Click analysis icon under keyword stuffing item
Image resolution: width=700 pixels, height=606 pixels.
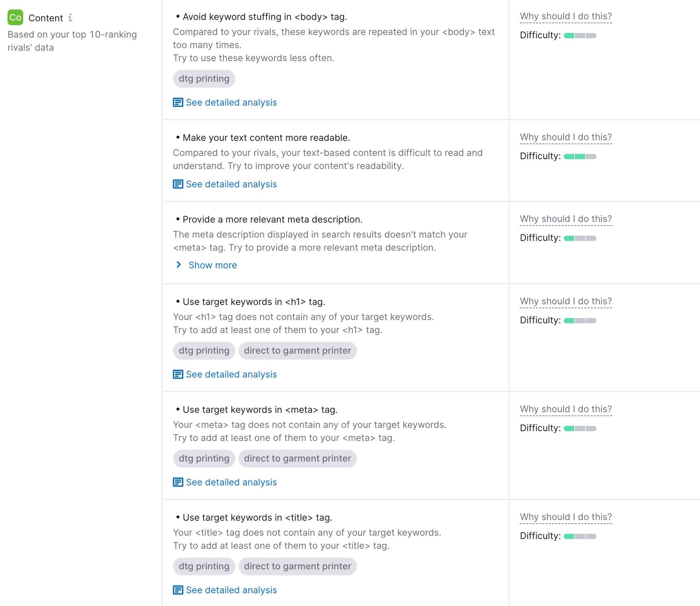[178, 102]
